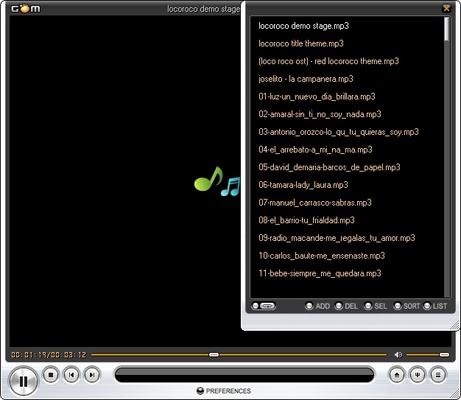
Task: Pause playback with the large pause button
Action: [x=23, y=381]
